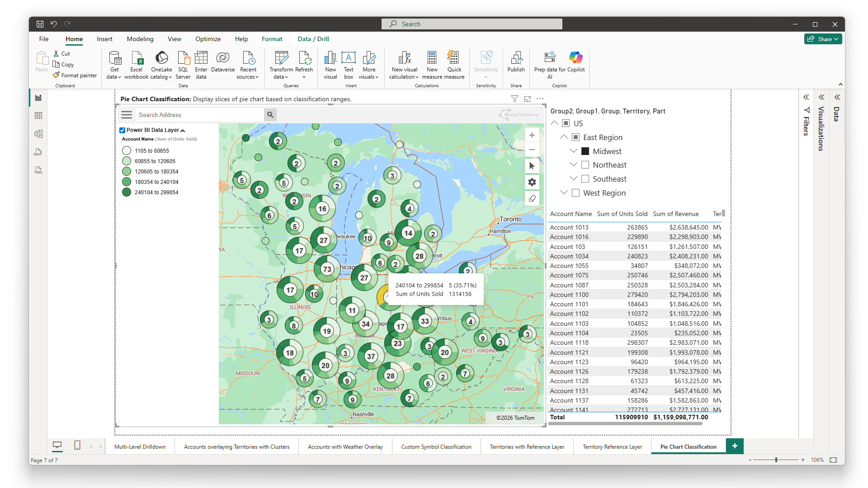Select the eraser tool on the map

(532, 198)
